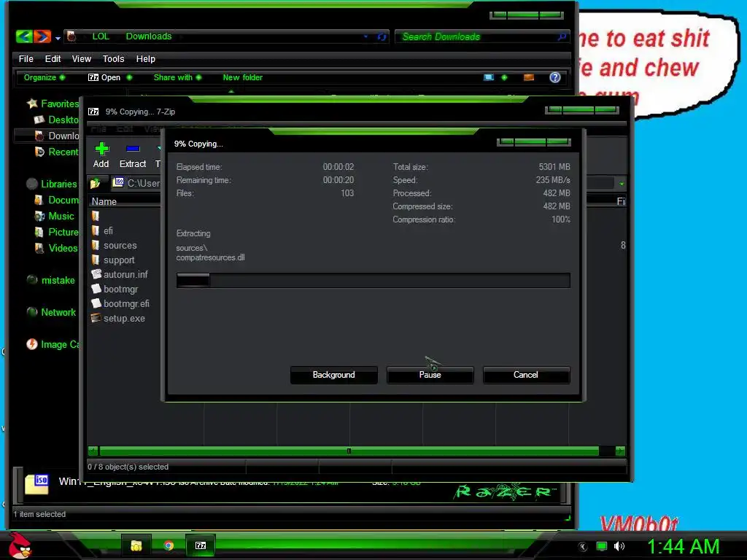Screen dimensions: 747x560
Task: Click New folder in Explorer toolbar
Action: click(242, 77)
